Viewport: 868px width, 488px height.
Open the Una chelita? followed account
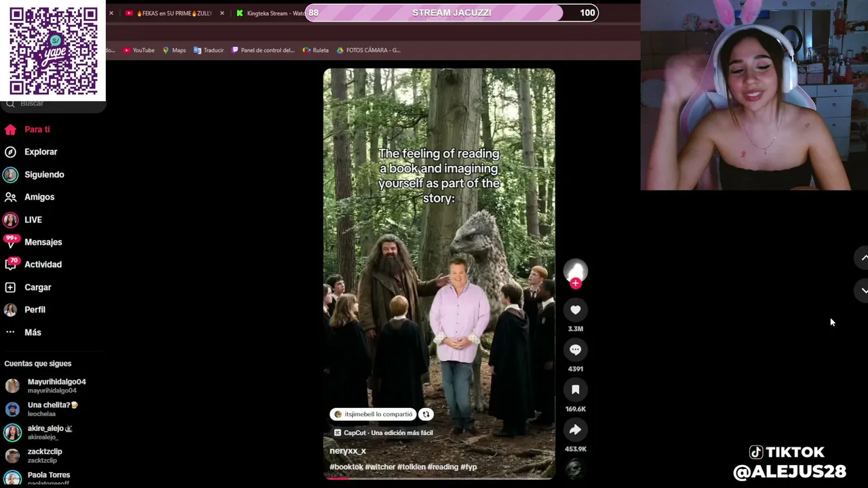41,409
